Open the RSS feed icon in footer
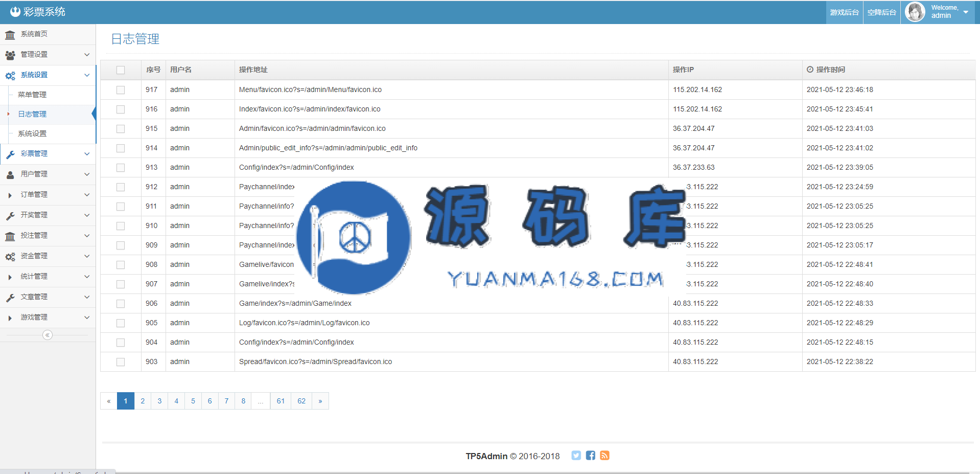The height and width of the screenshot is (474, 980). pos(604,456)
